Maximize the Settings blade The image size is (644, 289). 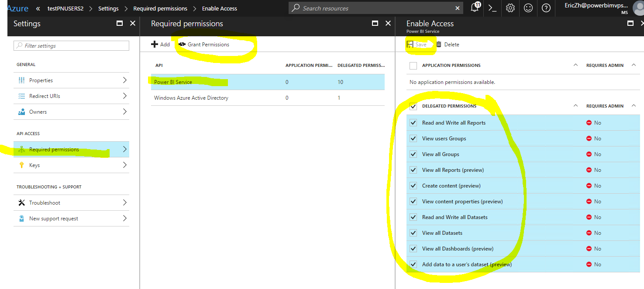[x=120, y=23]
